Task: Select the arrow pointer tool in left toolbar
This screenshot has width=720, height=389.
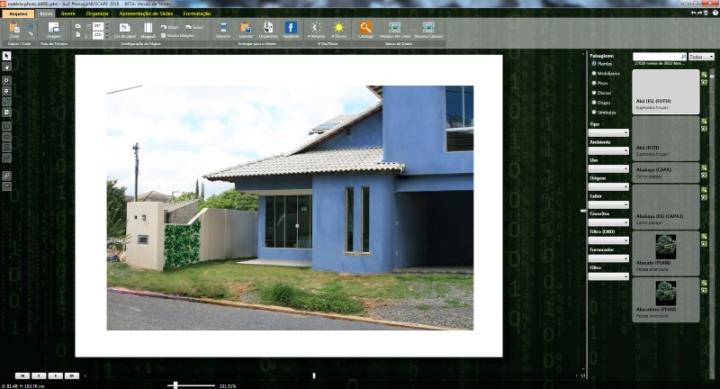Action: pyautogui.click(x=6, y=56)
